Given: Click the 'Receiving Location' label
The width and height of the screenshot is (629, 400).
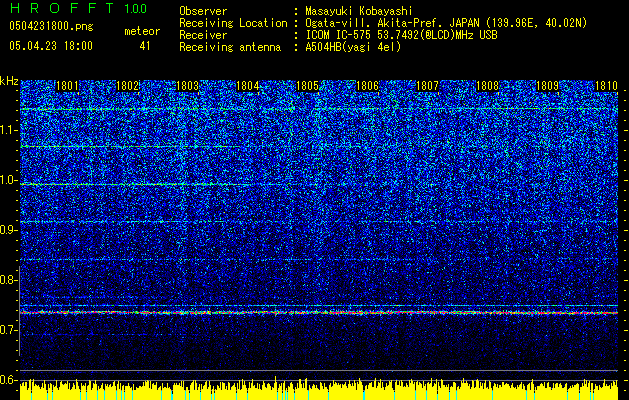Looking at the screenshot, I should tap(233, 23).
